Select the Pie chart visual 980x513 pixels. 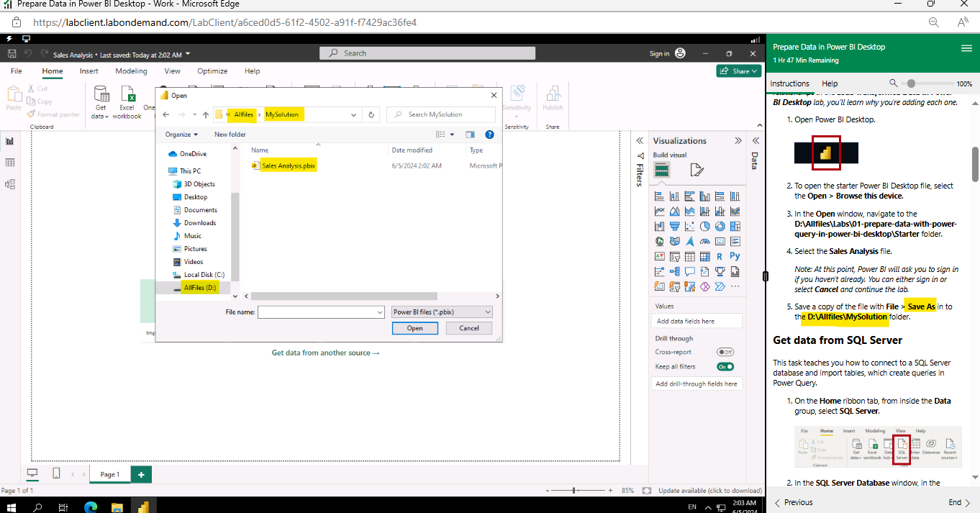pos(705,227)
